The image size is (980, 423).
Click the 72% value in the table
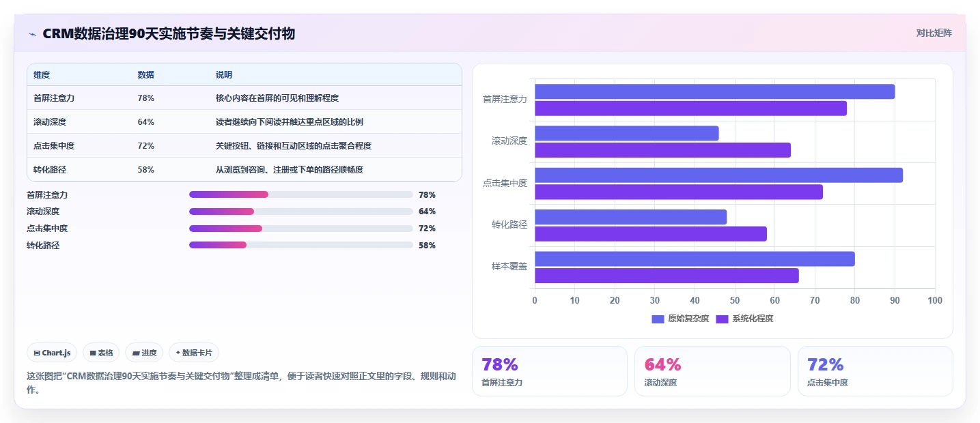pyautogui.click(x=145, y=146)
